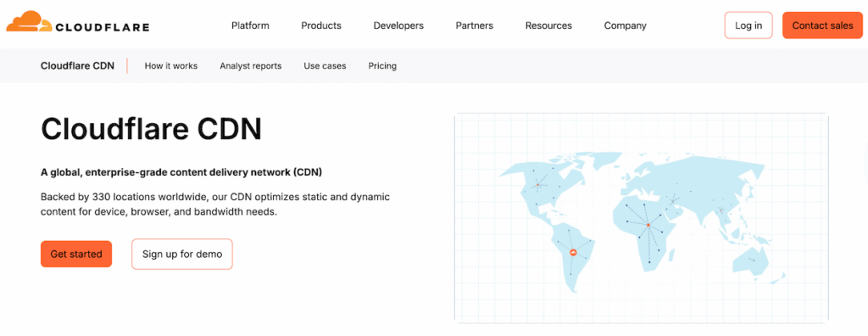Select Cloudflare CDN in the sub-navigation
This screenshot has width=868, height=336.
pyautogui.click(x=77, y=66)
